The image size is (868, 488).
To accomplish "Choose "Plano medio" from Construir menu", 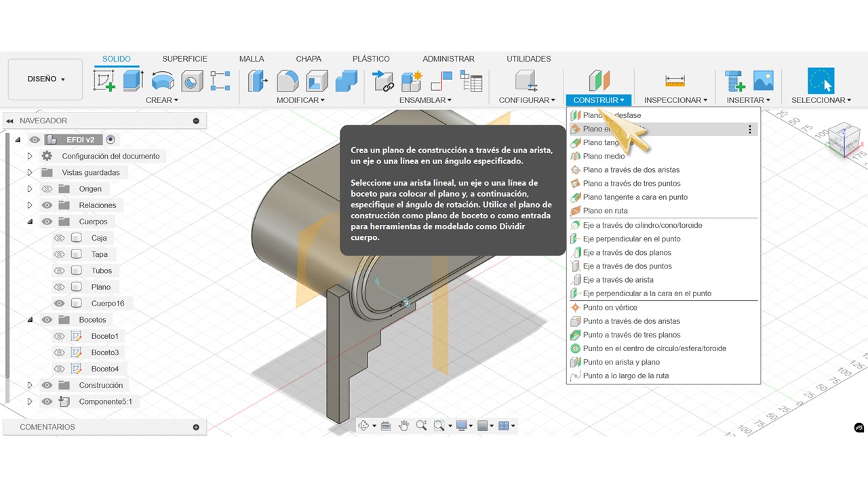I will (604, 156).
